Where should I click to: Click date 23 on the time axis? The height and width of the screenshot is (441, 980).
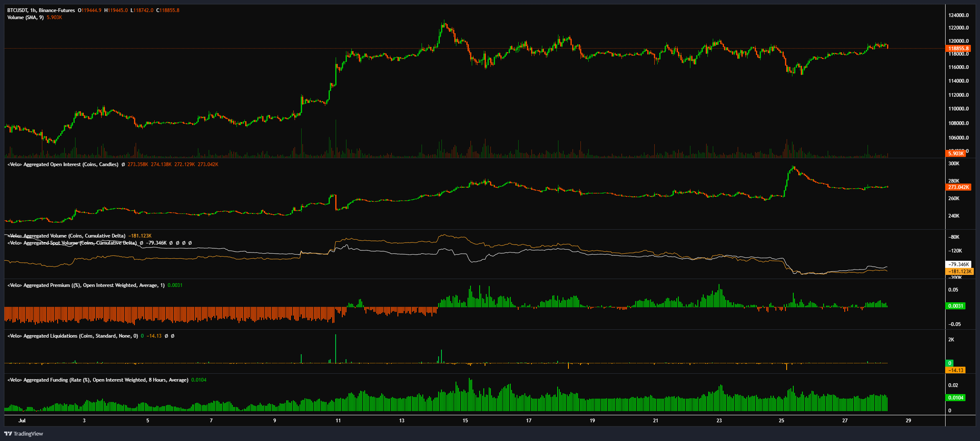(719, 421)
